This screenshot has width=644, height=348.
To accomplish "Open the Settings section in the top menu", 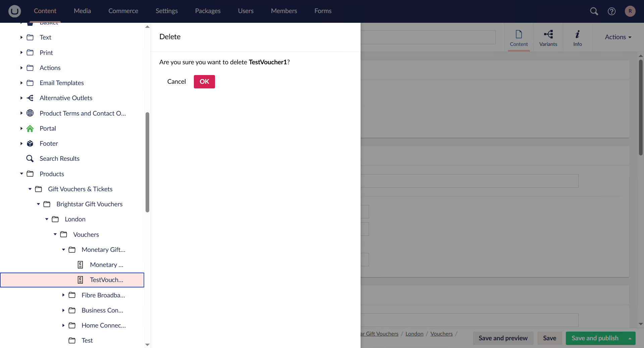I will click(x=167, y=11).
